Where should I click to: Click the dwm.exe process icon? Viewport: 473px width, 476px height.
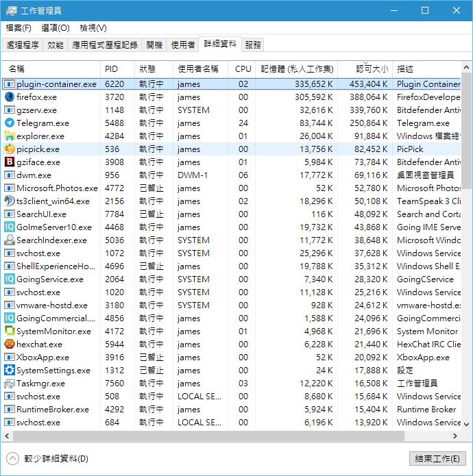tap(10, 175)
